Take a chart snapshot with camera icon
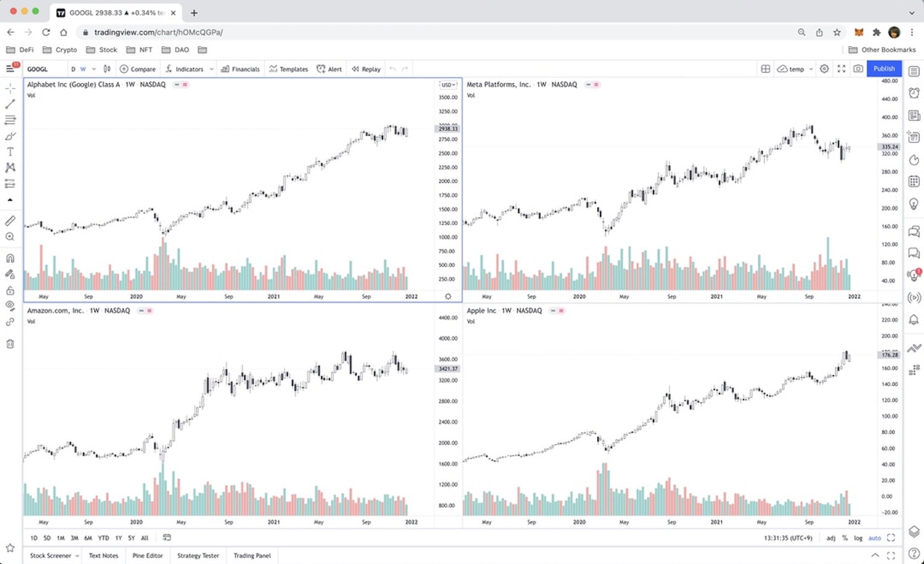Image resolution: width=924 pixels, height=564 pixels. point(858,69)
